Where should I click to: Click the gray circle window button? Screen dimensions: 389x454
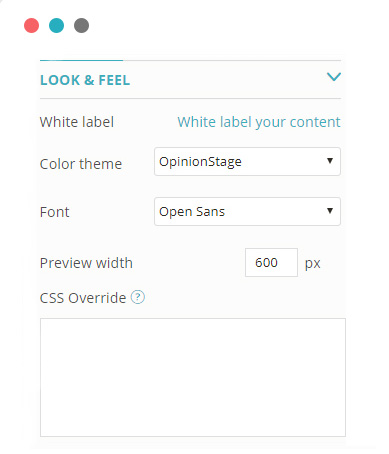(81, 25)
